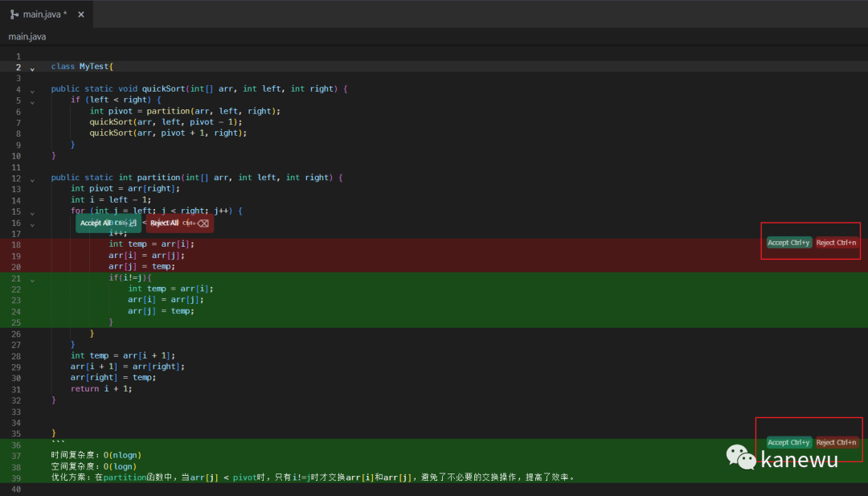Screen dimensions: 868x496
Task: Click the kanewu WeChat watermark logo
Action: tap(741, 456)
